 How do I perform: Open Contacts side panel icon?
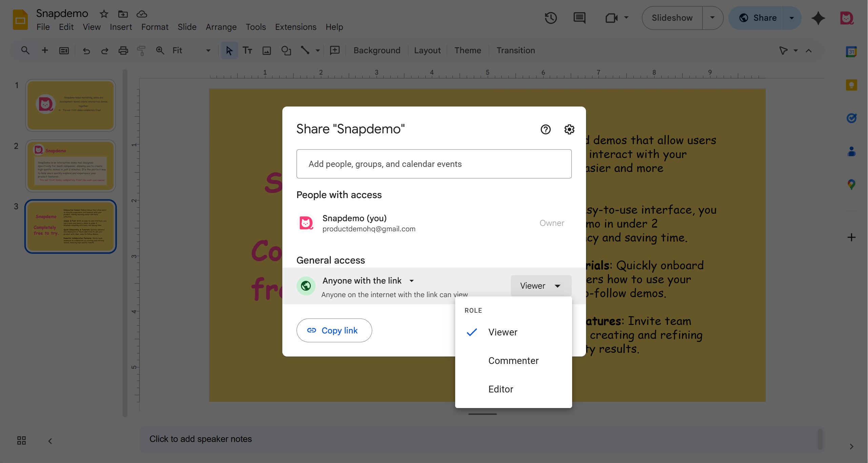tap(851, 151)
